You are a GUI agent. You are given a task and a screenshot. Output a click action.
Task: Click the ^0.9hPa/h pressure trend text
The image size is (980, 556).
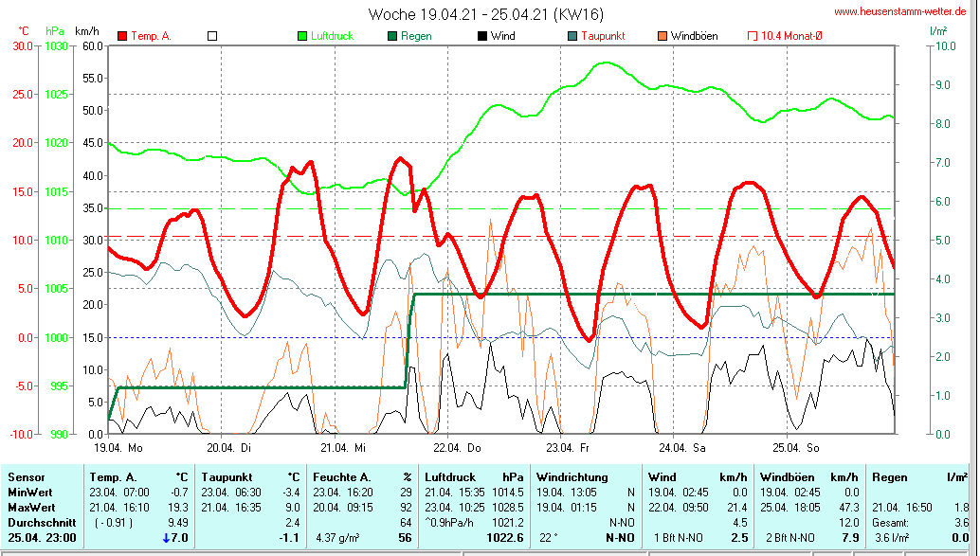coord(450,522)
